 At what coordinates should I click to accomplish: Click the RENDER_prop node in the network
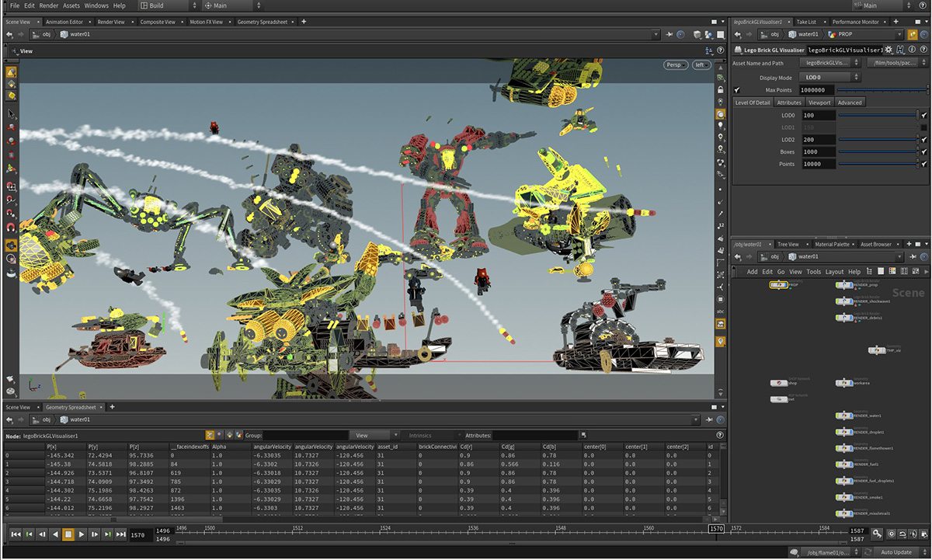point(844,285)
